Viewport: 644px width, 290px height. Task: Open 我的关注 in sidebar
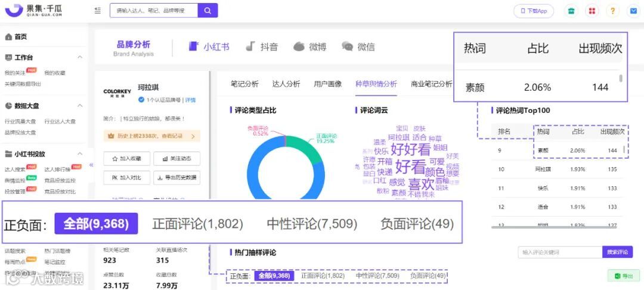coord(15,73)
